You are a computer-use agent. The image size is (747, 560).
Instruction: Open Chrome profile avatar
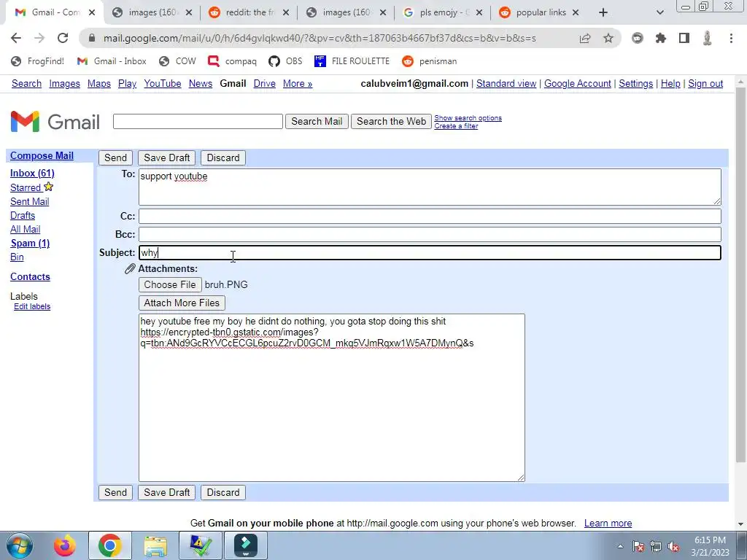click(x=708, y=38)
